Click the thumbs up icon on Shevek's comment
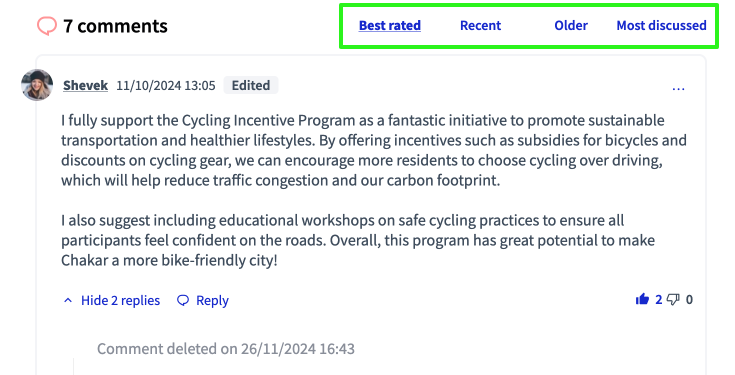This screenshot has width=735, height=375. [642, 299]
